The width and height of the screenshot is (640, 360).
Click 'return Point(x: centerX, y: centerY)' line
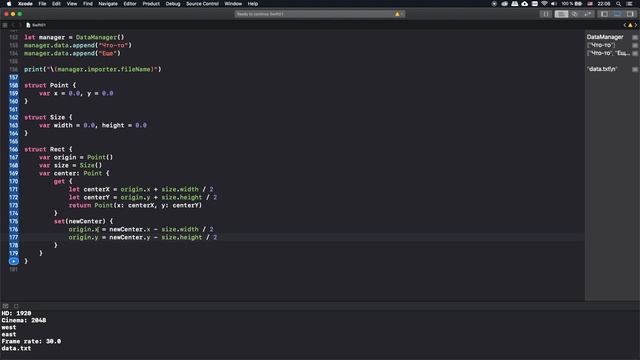(135, 205)
